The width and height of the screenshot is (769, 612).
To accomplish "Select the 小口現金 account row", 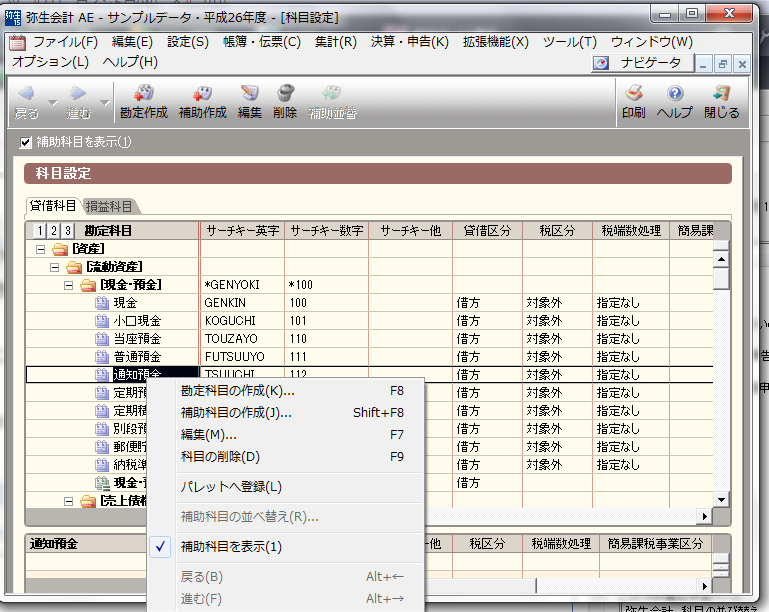I will pyautogui.click(x=137, y=321).
